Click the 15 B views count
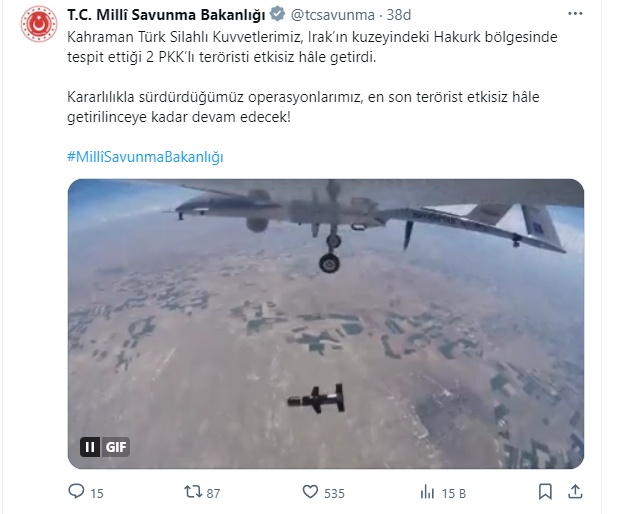 (x=454, y=493)
